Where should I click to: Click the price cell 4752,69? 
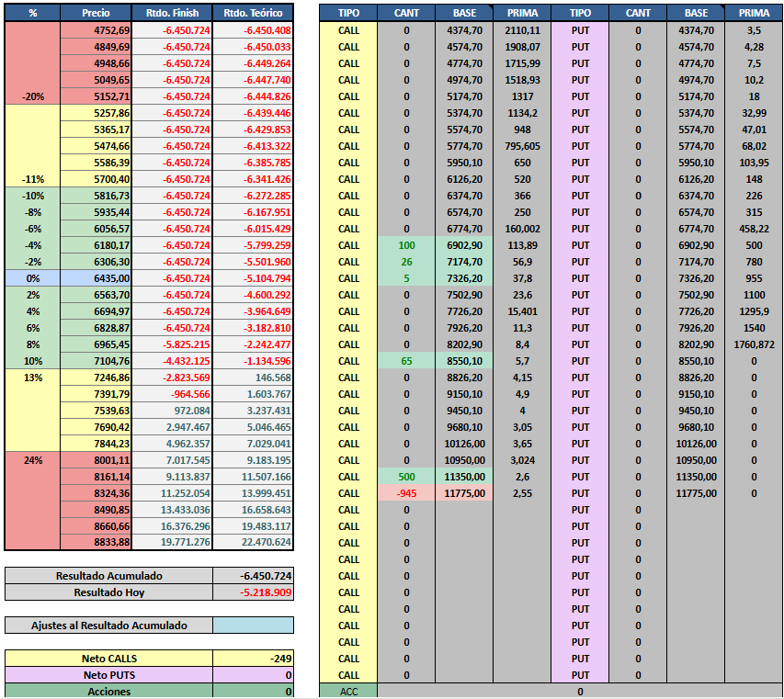[96, 30]
